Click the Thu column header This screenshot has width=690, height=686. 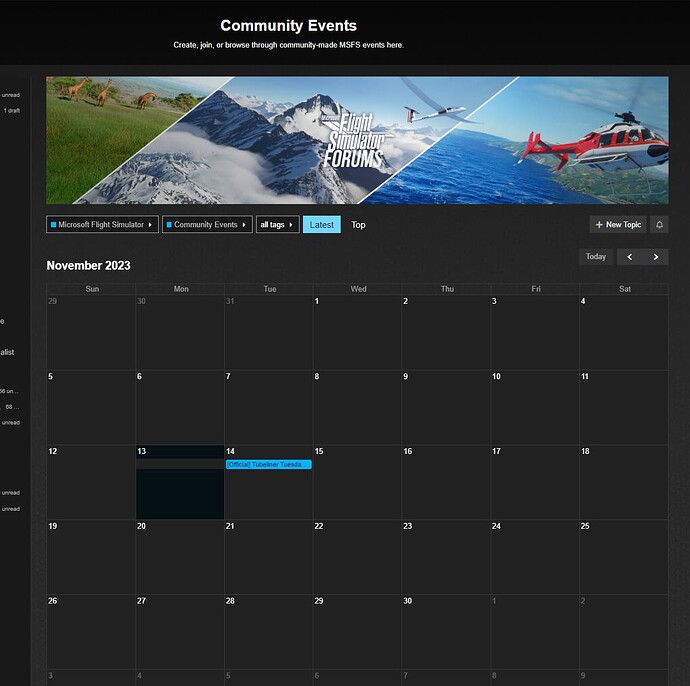[447, 289]
